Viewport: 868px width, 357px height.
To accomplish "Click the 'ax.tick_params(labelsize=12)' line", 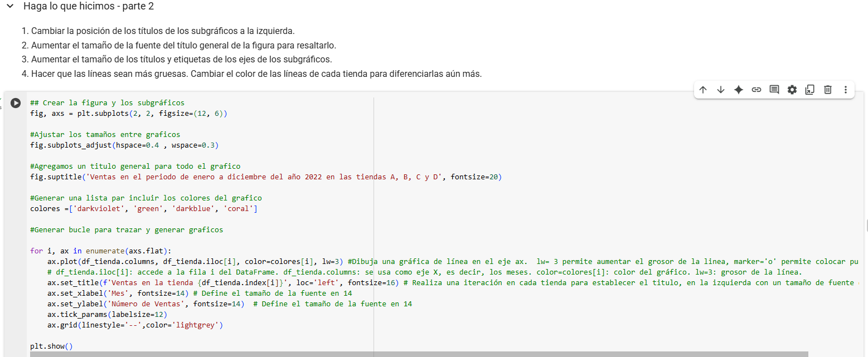I will click(107, 315).
